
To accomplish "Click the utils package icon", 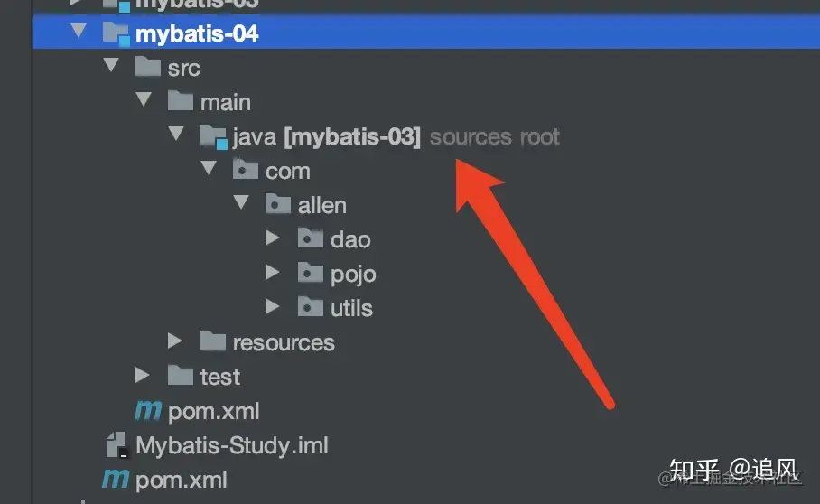I will 311,307.
